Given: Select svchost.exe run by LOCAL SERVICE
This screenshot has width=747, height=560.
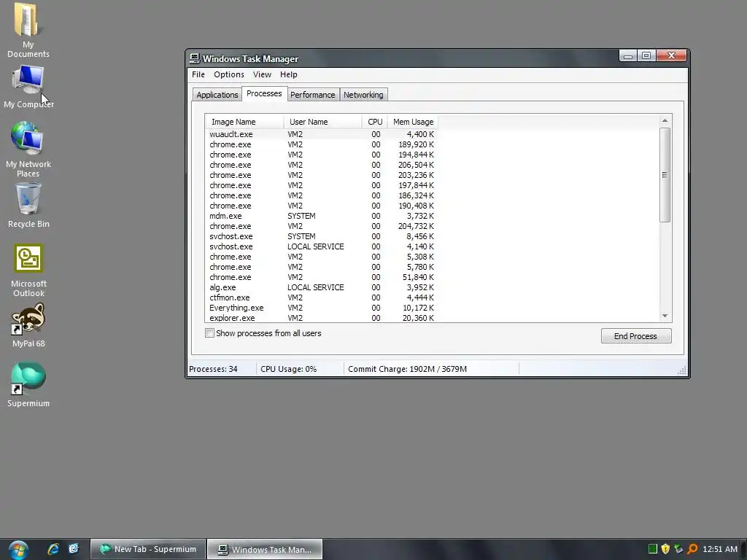Looking at the screenshot, I should pos(322,246).
